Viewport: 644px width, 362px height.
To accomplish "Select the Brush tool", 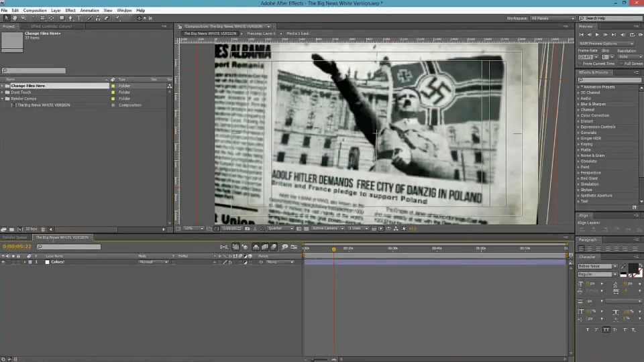I will (90, 18).
